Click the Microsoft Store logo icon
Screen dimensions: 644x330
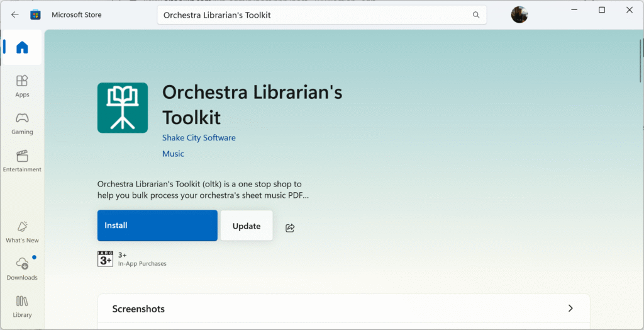[x=36, y=15]
